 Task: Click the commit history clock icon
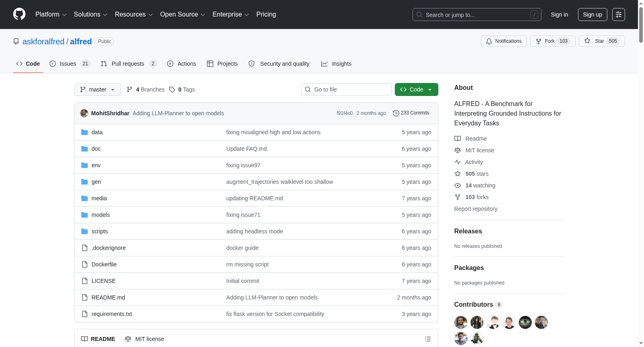(396, 113)
